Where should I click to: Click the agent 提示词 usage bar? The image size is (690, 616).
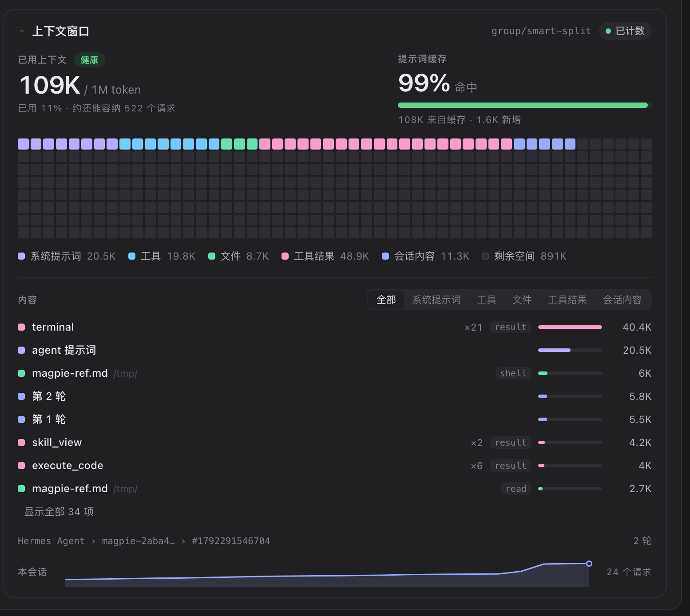point(570,350)
